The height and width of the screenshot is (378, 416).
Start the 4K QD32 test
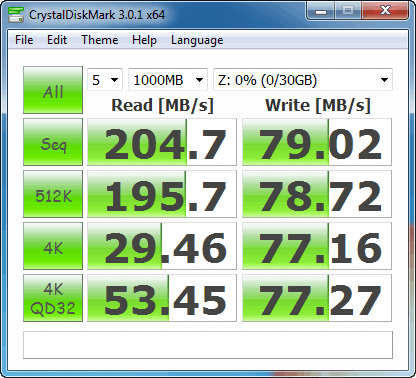[x=53, y=298]
